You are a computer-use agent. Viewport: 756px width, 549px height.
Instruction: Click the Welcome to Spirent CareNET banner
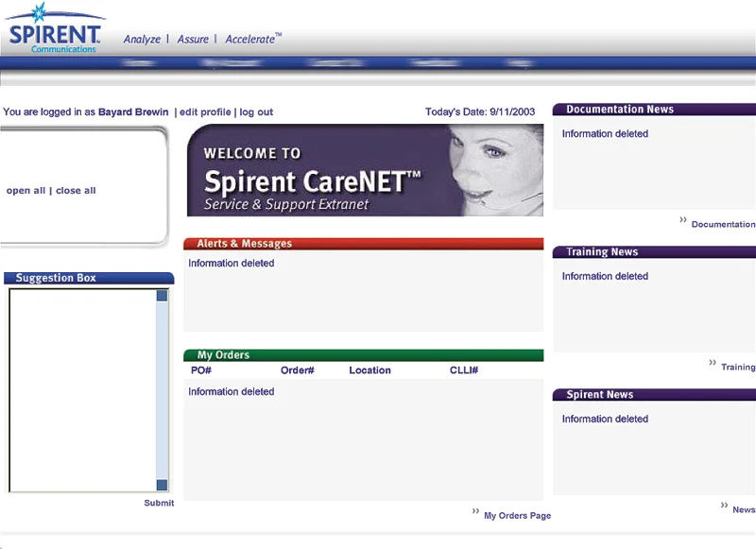pos(365,170)
